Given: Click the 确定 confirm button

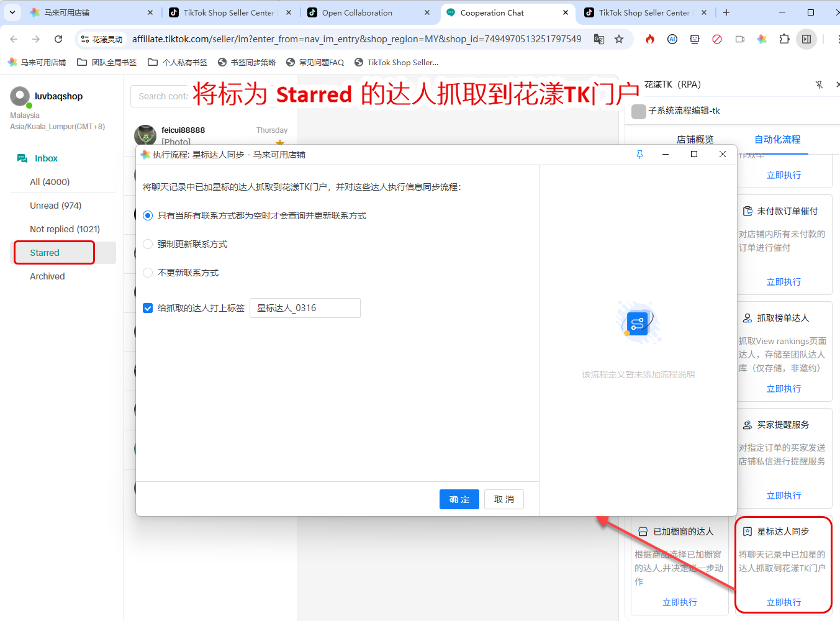Looking at the screenshot, I should point(459,499).
